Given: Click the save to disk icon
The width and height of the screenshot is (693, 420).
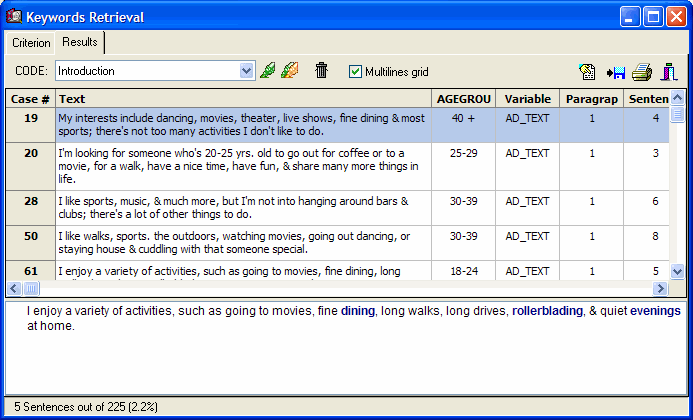Looking at the screenshot, I should click(615, 72).
